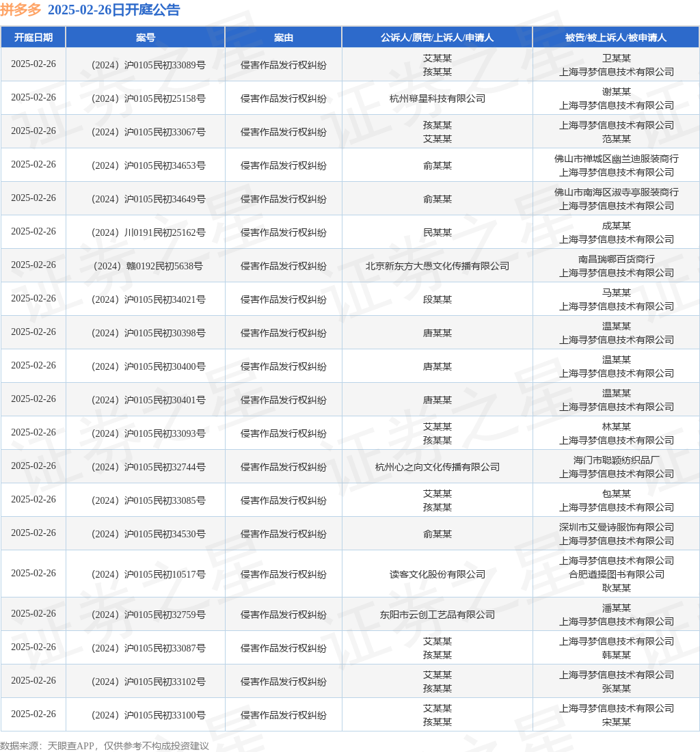Select plaintiff 杭州帝星科技有限公司
This screenshot has height=752, width=700.
[x=437, y=99]
